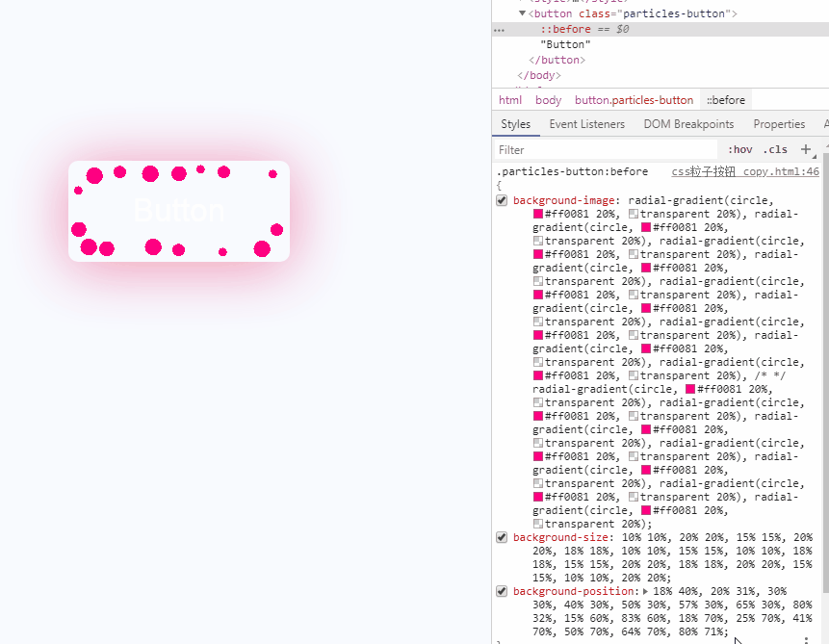
Task: Click the particles Button on the page
Action: (x=179, y=211)
